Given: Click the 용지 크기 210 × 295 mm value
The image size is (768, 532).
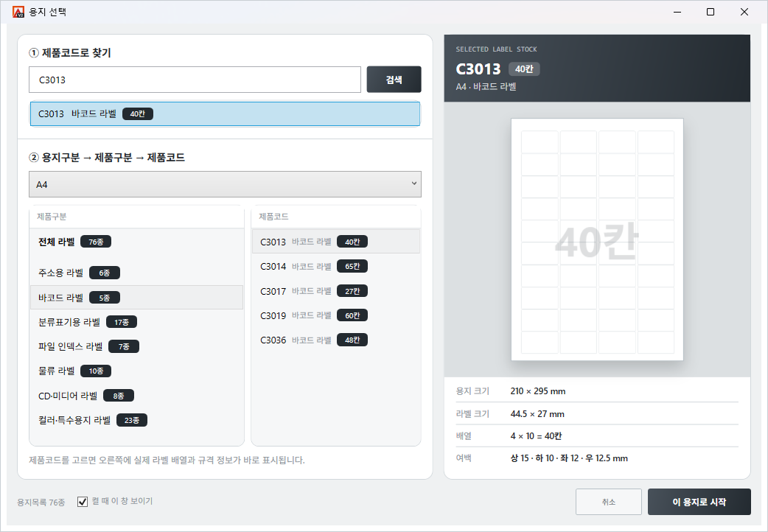Looking at the screenshot, I should tap(538, 391).
